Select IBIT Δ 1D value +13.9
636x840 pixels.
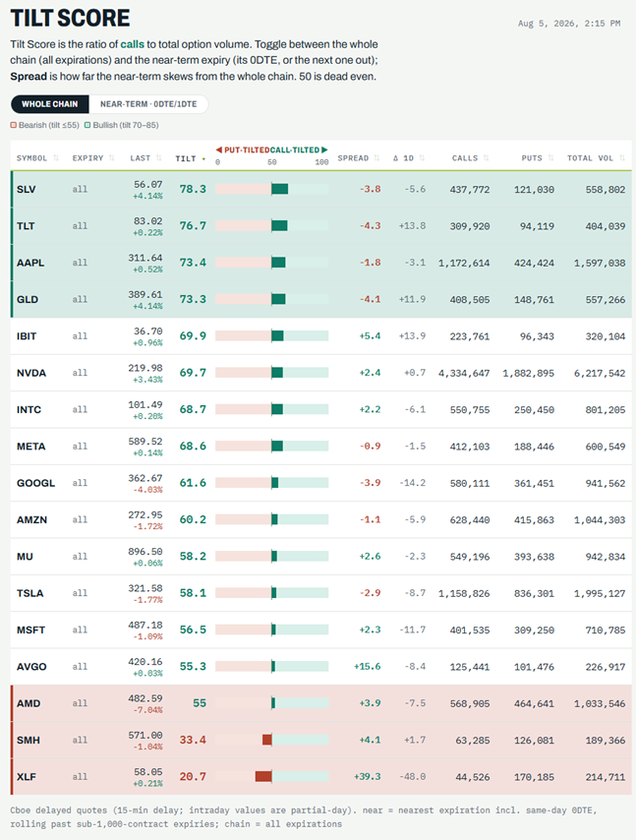click(x=412, y=335)
